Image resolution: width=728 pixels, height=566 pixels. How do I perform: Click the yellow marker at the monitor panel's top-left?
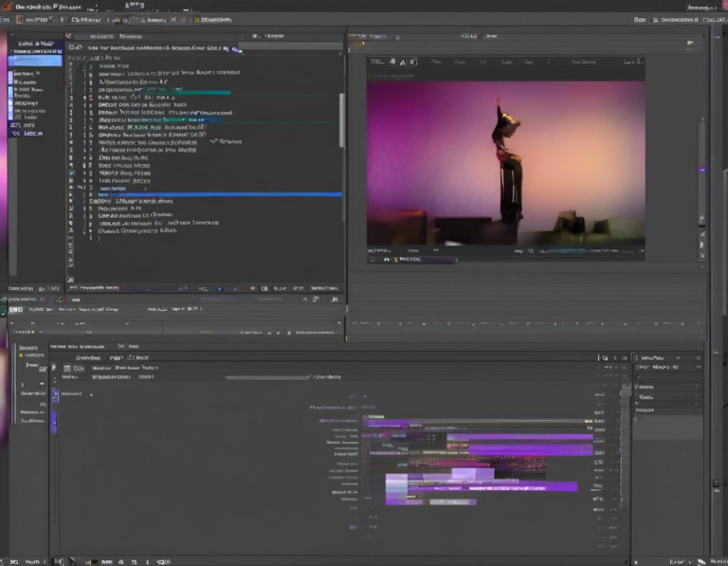(363, 44)
